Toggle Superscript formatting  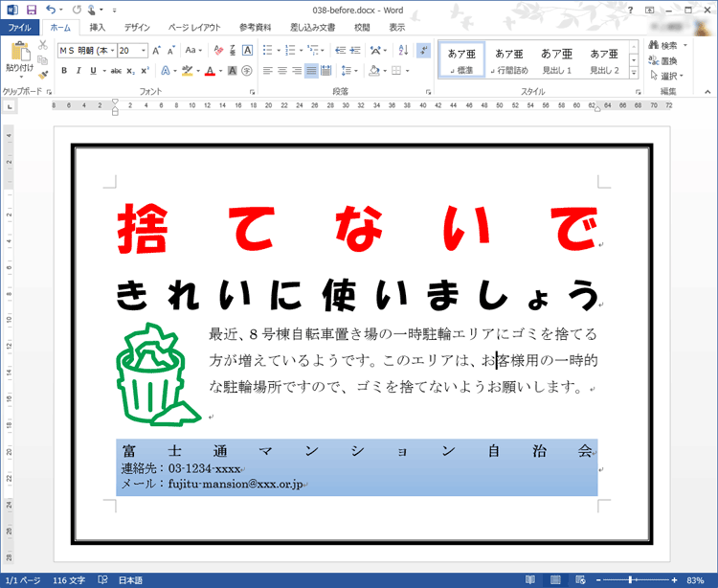pyautogui.click(x=146, y=71)
